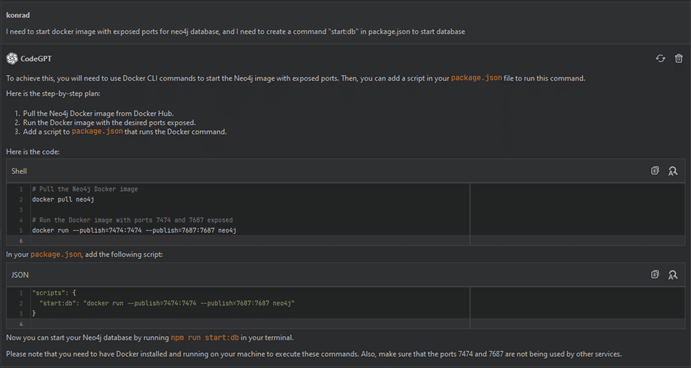Click the CodeGPT logo icon
The height and width of the screenshot is (368, 691).
(x=12, y=58)
